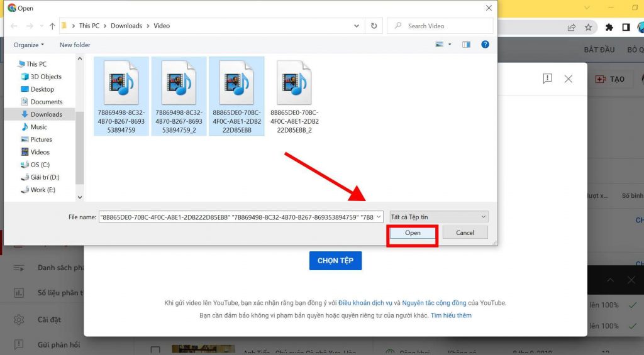
Task: Open recent locations dropdown arrow
Action: click(42, 26)
